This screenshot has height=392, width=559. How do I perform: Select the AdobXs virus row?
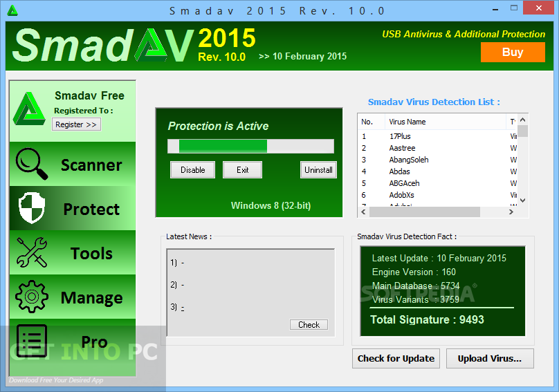pyautogui.click(x=437, y=195)
